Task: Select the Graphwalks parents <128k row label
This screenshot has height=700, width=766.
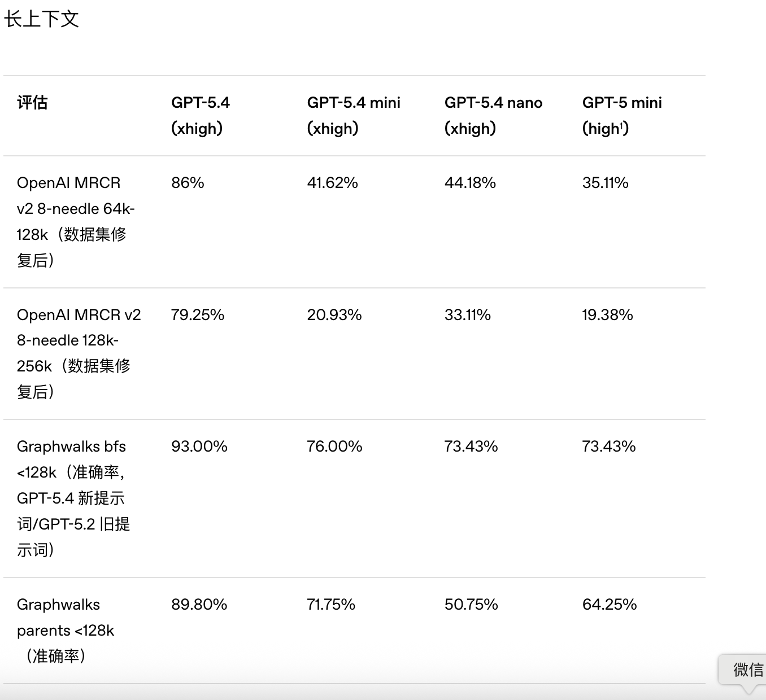Action: point(66,630)
